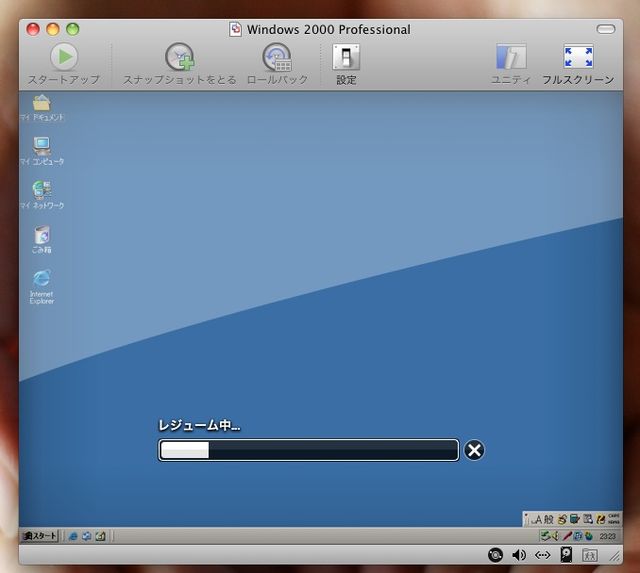Screen dimensions: 640x573
Task: Click the window resize grip corner
Action: point(615,556)
